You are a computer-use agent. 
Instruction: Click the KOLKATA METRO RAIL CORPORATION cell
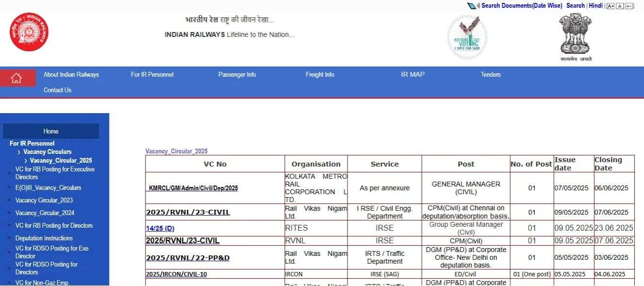click(316, 188)
